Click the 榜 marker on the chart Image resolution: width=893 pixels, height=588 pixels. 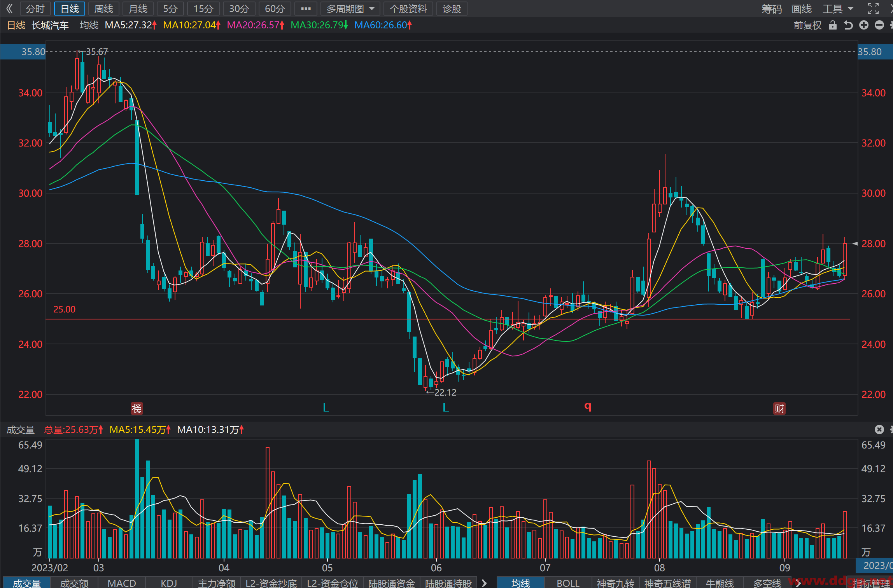137,408
